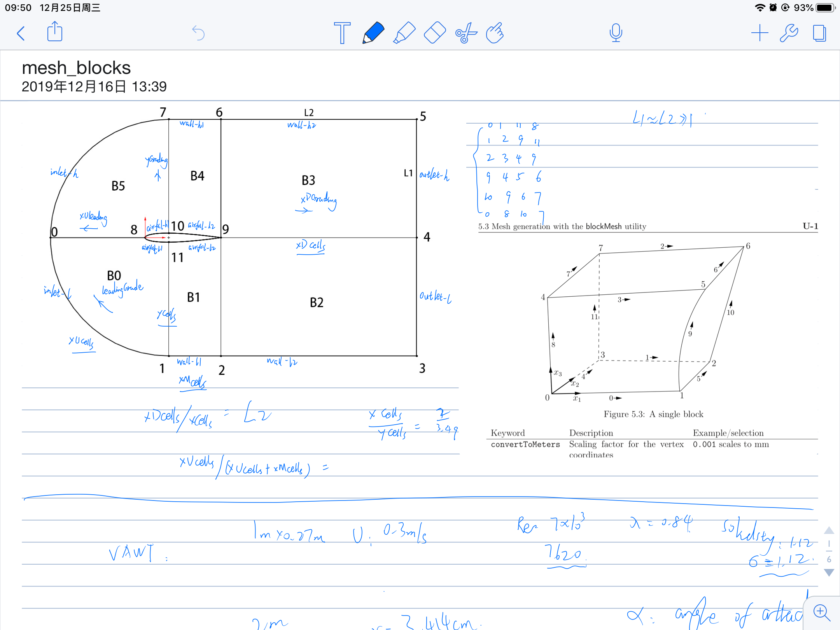
Task: Select the Text tool
Action: 342,33
